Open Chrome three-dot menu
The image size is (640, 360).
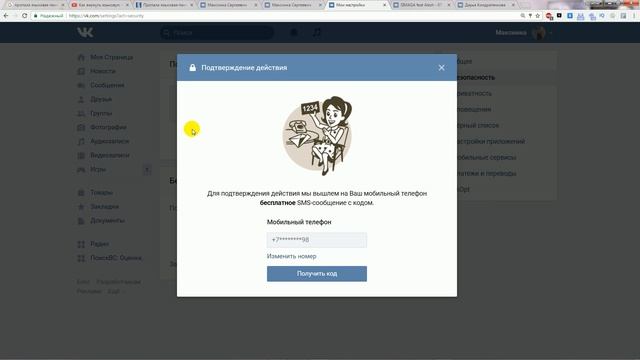click(x=634, y=16)
